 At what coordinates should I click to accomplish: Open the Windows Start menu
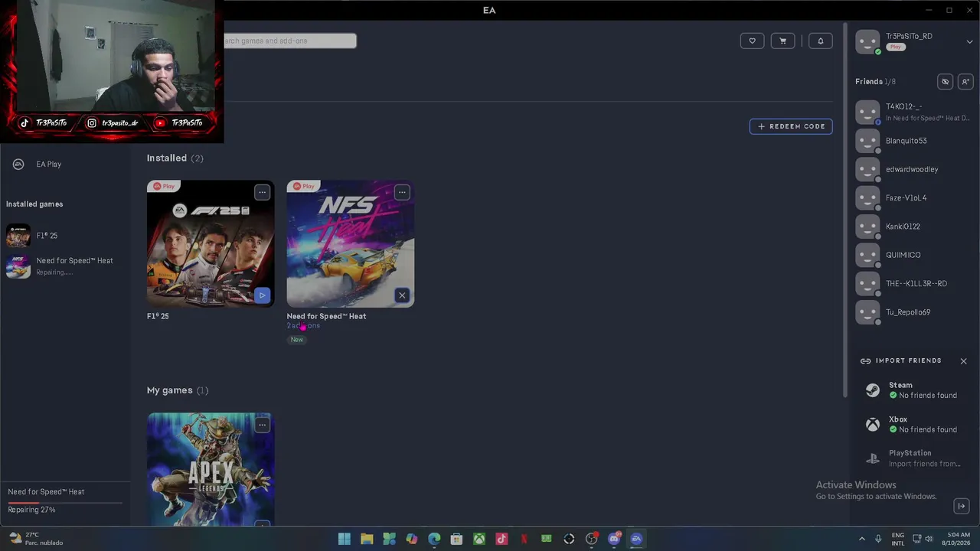click(x=345, y=539)
